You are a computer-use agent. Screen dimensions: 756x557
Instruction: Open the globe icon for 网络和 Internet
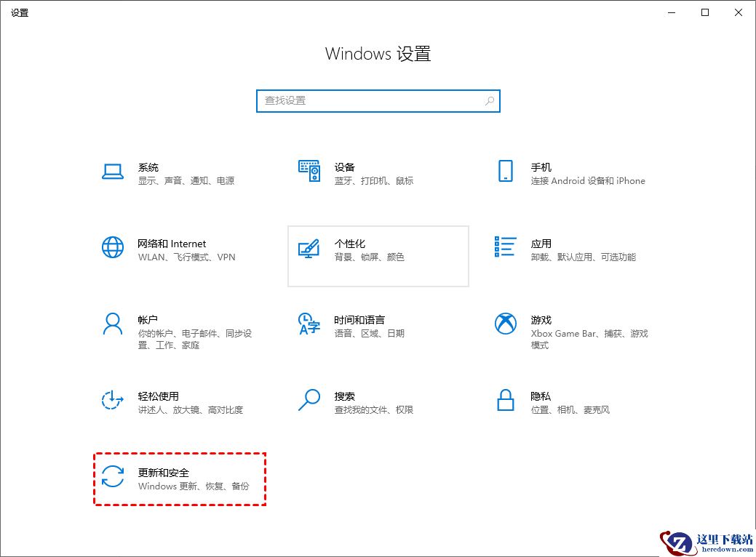[112, 247]
